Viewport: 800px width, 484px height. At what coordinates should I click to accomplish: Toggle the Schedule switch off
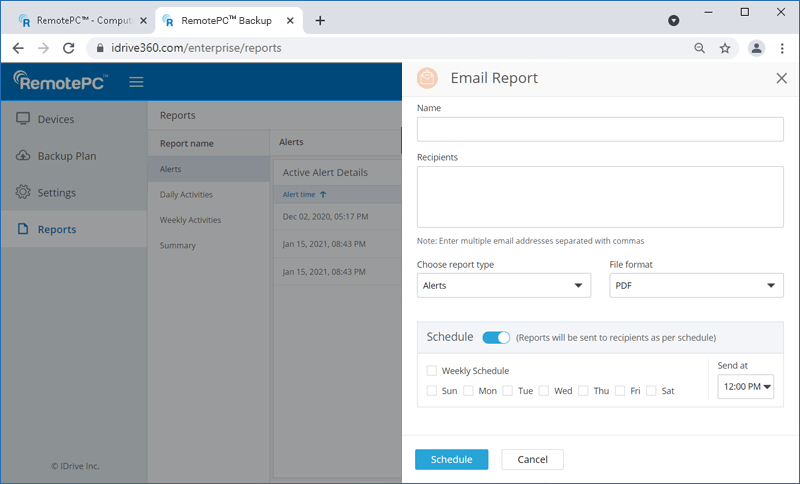point(496,337)
